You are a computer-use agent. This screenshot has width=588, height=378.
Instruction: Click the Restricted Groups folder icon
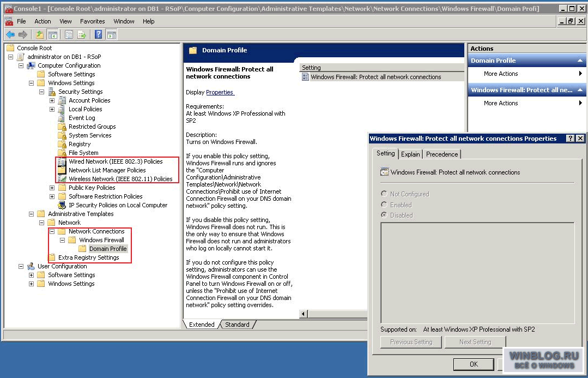point(62,127)
